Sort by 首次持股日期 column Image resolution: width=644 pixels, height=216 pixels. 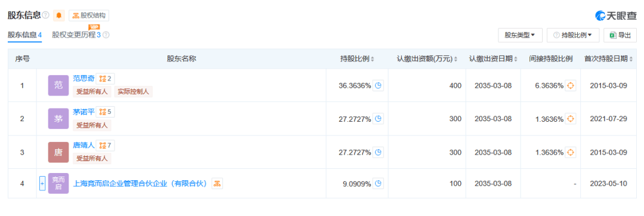click(x=608, y=59)
